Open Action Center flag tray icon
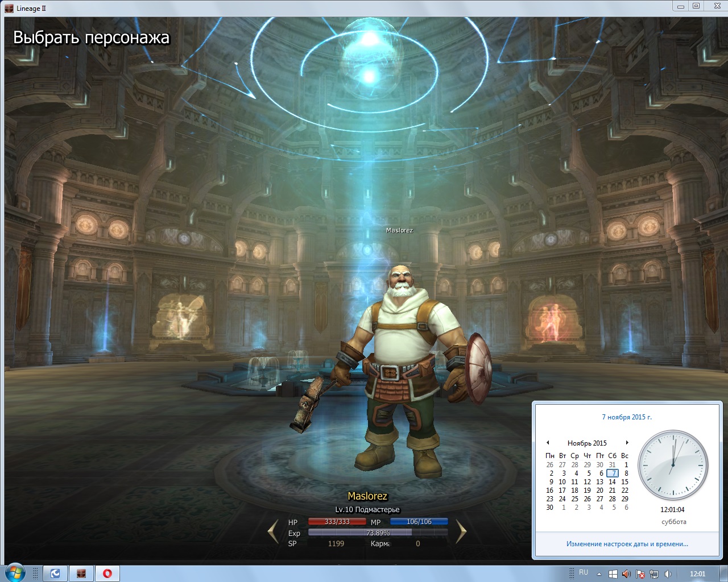 640,574
